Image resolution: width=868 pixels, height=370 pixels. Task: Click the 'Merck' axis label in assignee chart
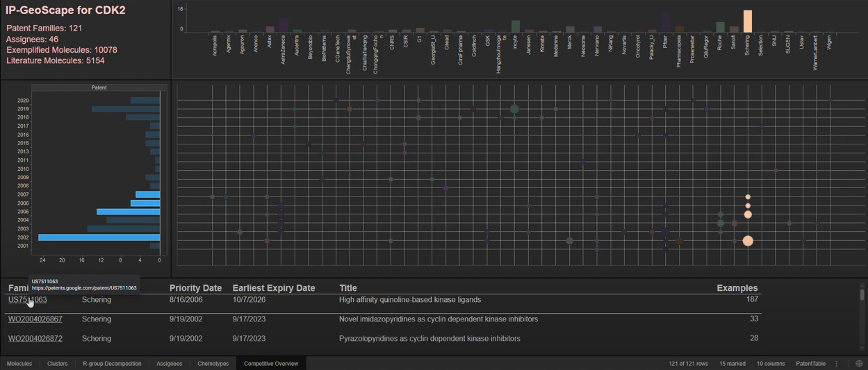tap(571, 43)
